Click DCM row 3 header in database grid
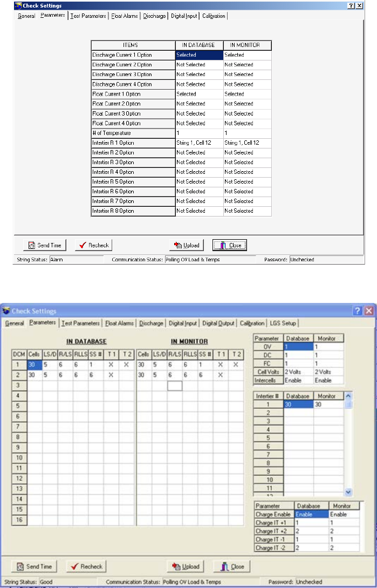The image size is (377, 588). [x=19, y=385]
